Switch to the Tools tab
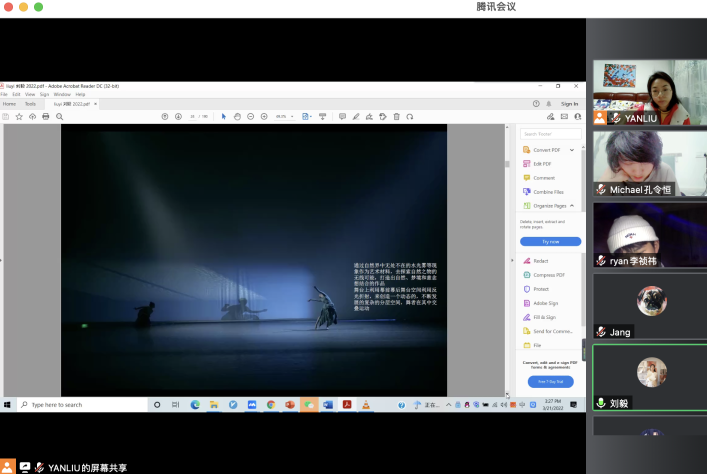The height and width of the screenshot is (474, 707). point(30,104)
